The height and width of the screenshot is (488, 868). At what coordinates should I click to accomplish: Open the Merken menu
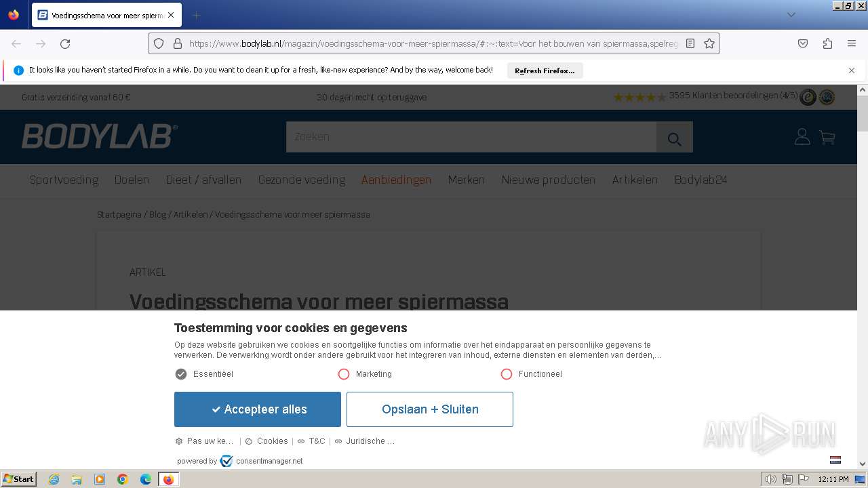466,180
